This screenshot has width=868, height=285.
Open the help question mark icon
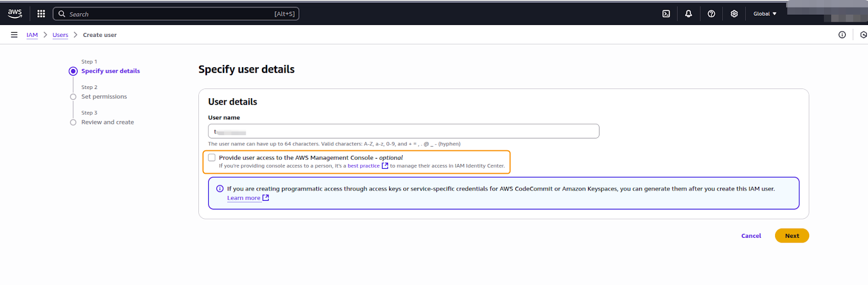711,14
